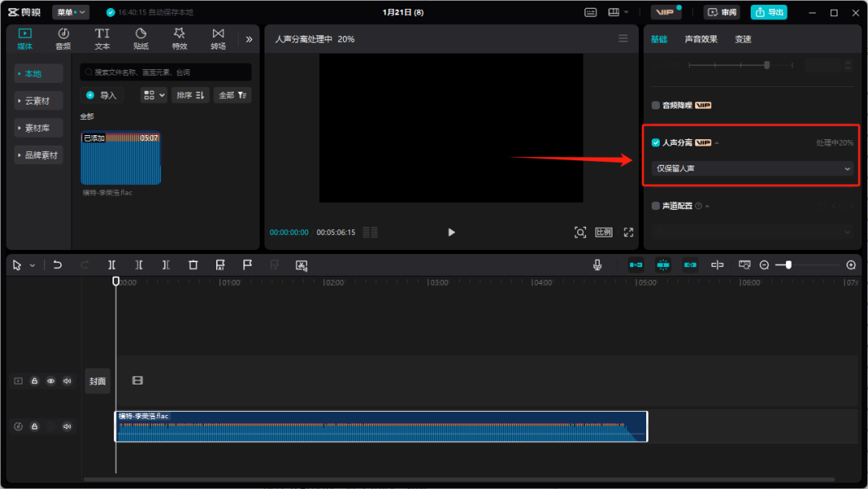Open the timeline ruler search icon
Image resolution: width=868 pixels, height=489 pixels.
744,265
